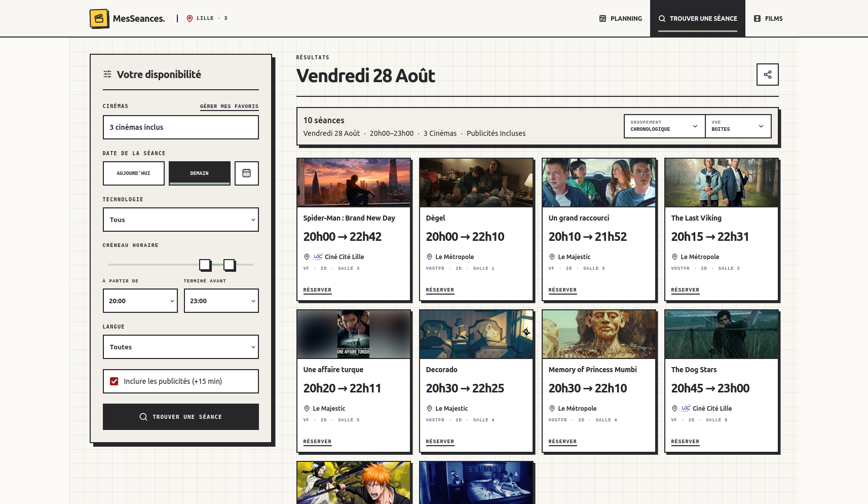Click the '20h45 → 23h00' showtime text
This screenshot has height=504, width=868.
[710, 388]
